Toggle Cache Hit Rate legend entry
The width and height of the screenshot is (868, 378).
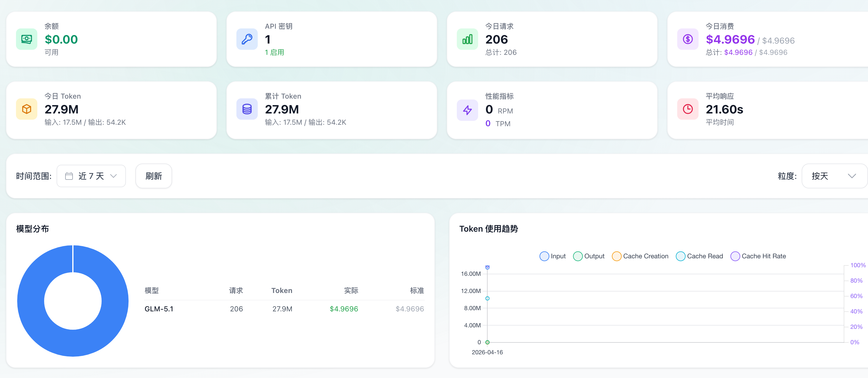point(758,256)
